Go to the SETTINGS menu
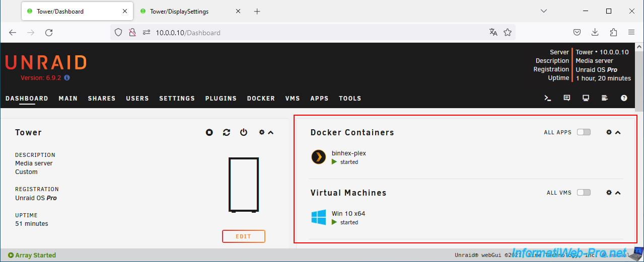This screenshot has height=262, width=644. pos(177,99)
